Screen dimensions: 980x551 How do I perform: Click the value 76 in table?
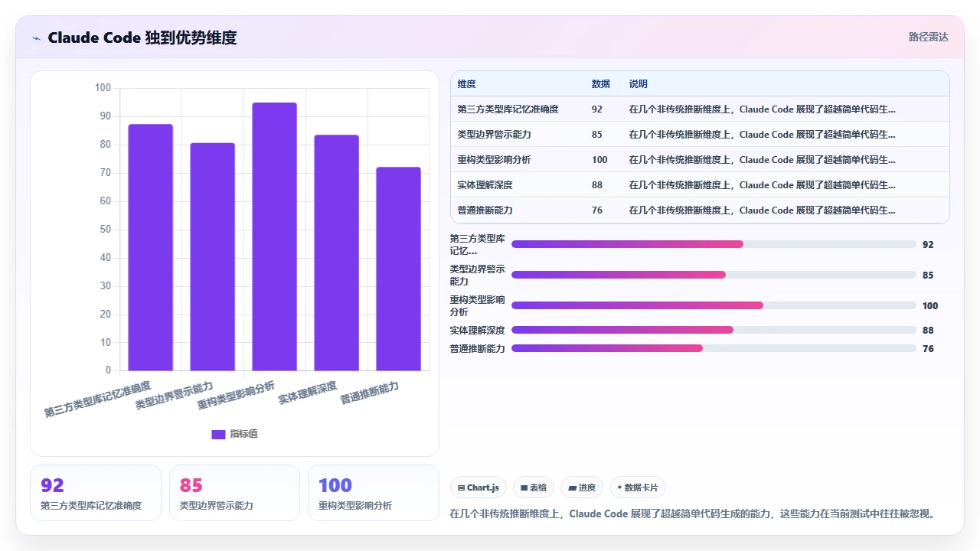(596, 210)
